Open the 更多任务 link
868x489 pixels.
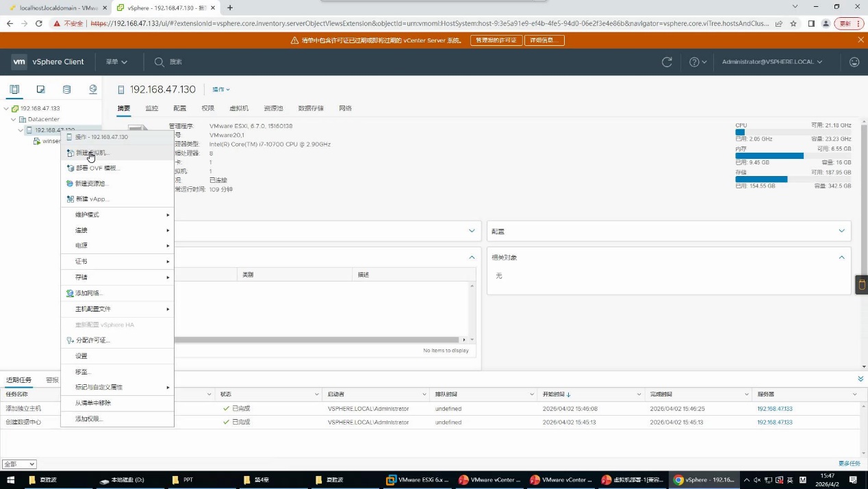coord(849,464)
